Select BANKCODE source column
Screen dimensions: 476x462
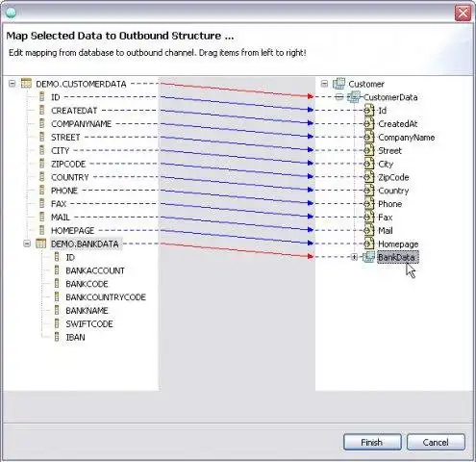(87, 284)
